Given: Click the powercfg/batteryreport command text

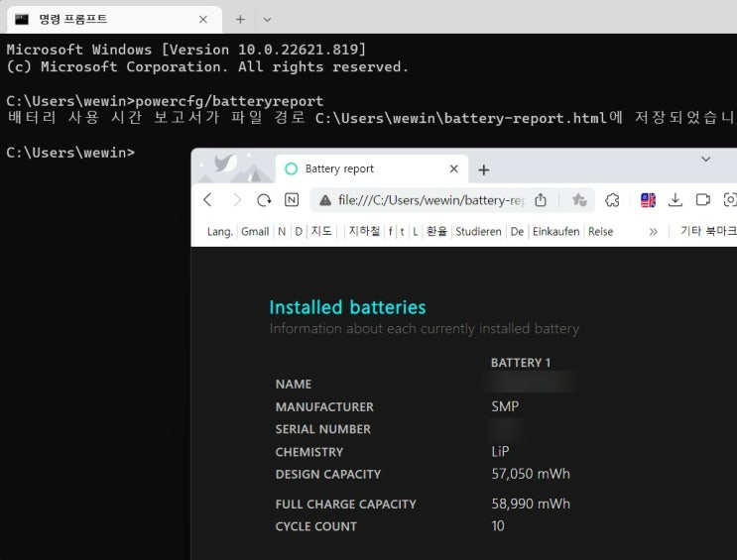Looking at the screenshot, I should coord(229,101).
